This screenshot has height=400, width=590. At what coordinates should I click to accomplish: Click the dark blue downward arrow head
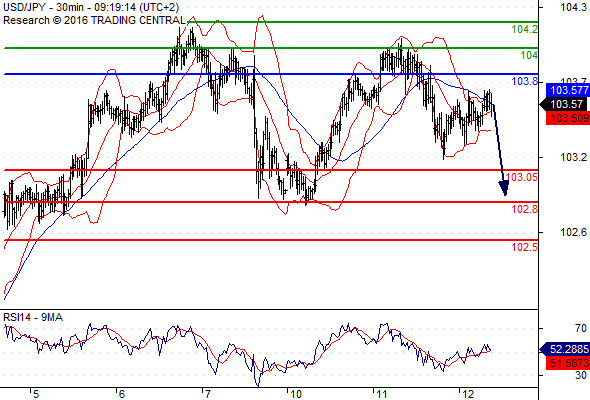pyautogui.click(x=504, y=188)
